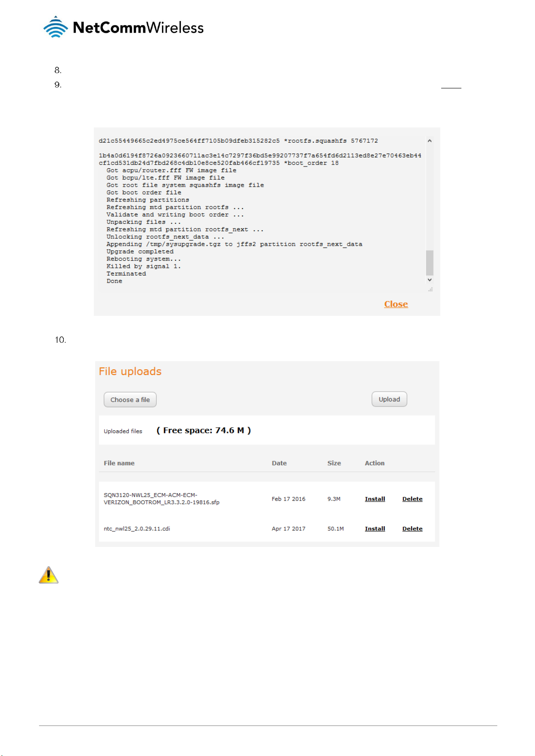The height and width of the screenshot is (756, 535).
Task: Delete the SQN3120 BOOTROM .sfp file
Action: pos(412,499)
